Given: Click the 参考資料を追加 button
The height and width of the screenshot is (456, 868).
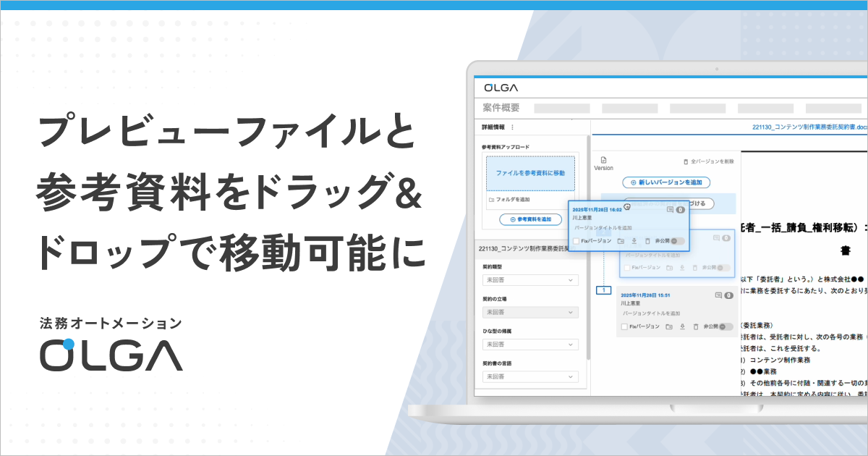Looking at the screenshot, I should (x=530, y=219).
